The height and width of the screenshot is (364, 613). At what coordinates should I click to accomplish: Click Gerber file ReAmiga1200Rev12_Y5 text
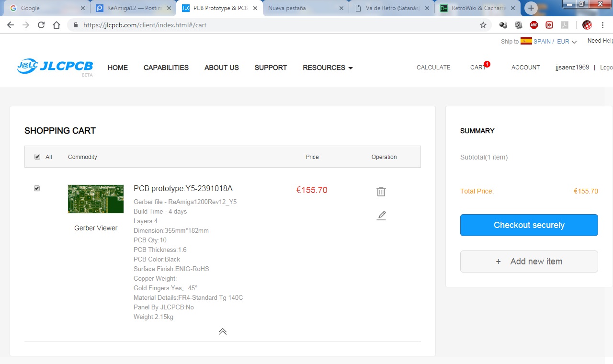(x=185, y=202)
